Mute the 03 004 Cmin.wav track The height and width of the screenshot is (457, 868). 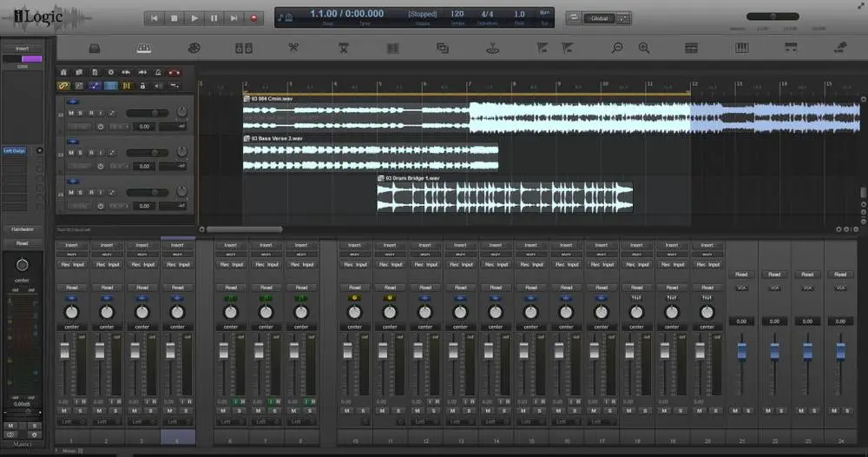tap(71, 113)
